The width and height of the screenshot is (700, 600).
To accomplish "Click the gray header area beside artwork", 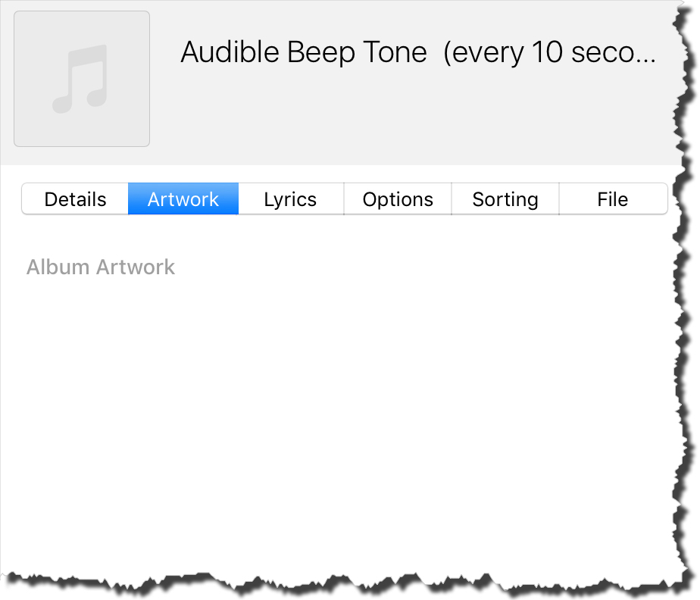I will click(x=415, y=116).
